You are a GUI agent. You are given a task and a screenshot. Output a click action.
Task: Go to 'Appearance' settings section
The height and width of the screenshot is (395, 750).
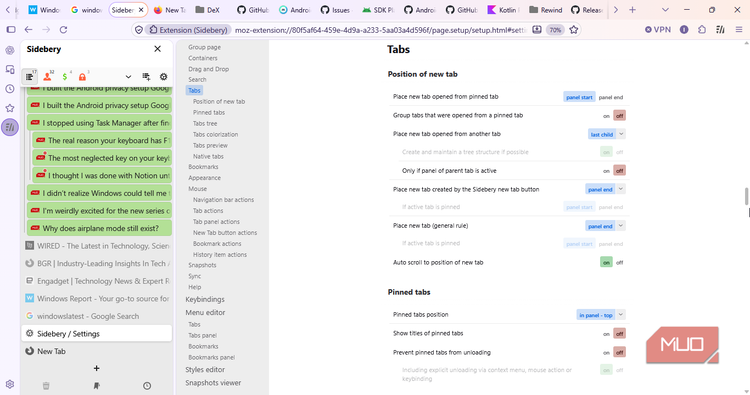click(x=204, y=178)
